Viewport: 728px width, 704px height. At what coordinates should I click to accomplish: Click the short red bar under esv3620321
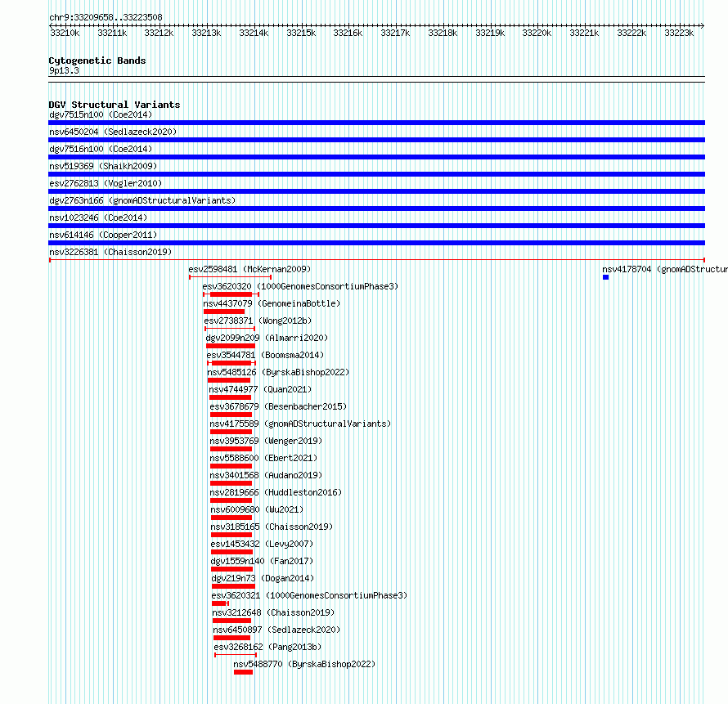pyautogui.click(x=219, y=603)
